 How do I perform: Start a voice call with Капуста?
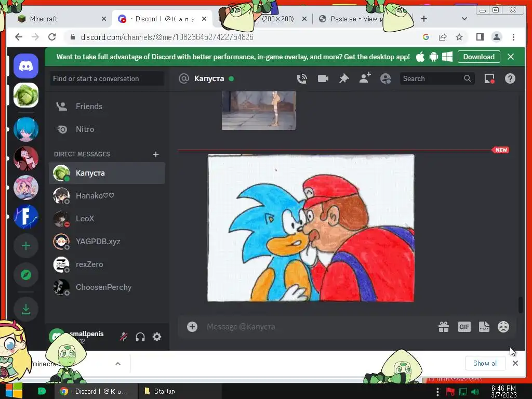point(302,79)
